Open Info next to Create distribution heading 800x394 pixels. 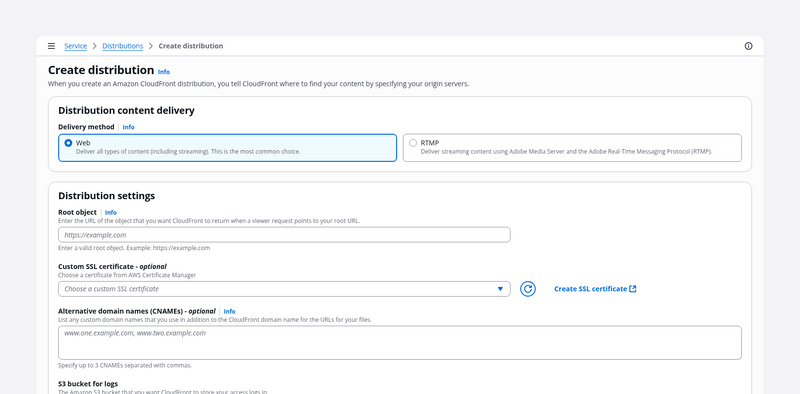[x=164, y=72]
